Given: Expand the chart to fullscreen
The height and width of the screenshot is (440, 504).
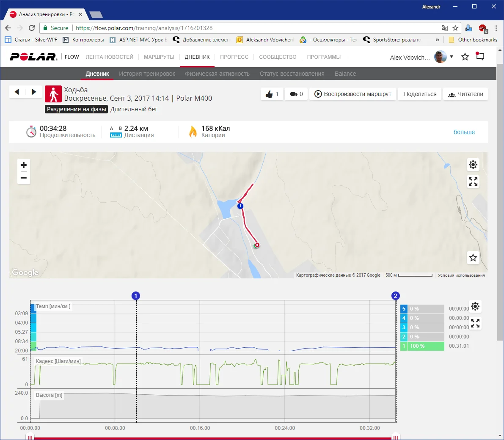Looking at the screenshot, I should tap(475, 323).
